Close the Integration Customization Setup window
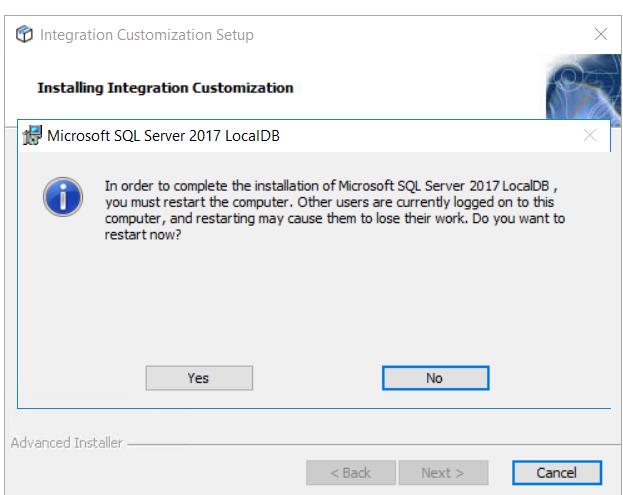Screen dimensions: 623x495 600,35
